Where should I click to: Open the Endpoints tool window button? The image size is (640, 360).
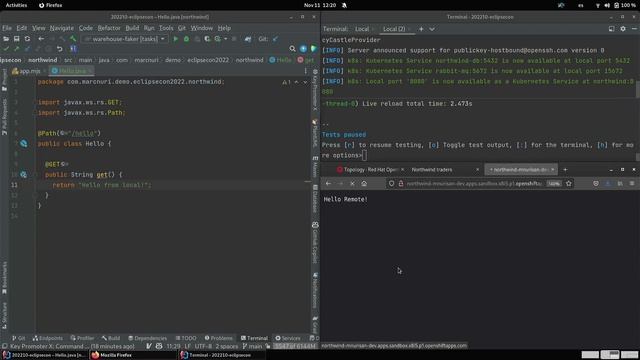pyautogui.click(x=48, y=338)
